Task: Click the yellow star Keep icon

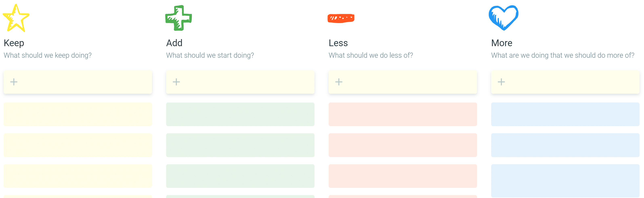Action: click(x=16, y=18)
